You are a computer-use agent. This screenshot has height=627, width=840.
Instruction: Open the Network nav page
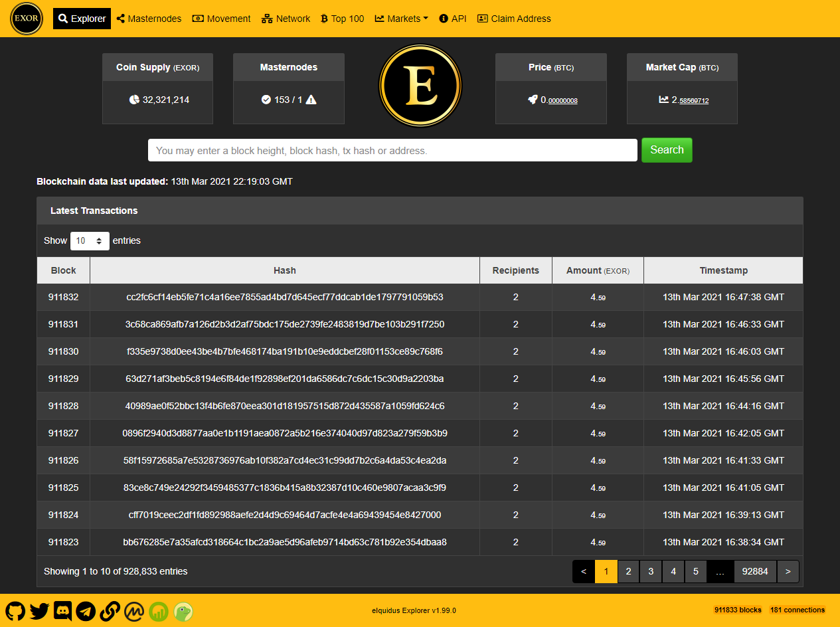[286, 19]
